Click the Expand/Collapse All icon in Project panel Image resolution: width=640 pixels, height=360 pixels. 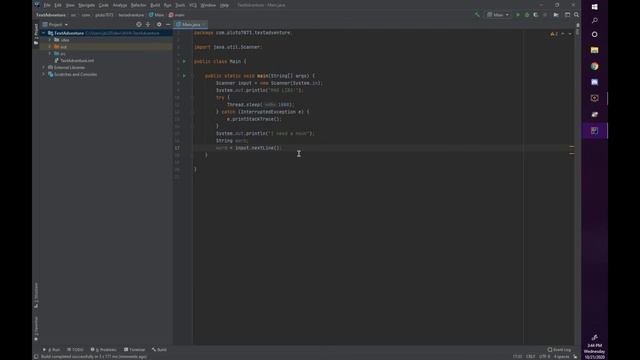[148, 24]
